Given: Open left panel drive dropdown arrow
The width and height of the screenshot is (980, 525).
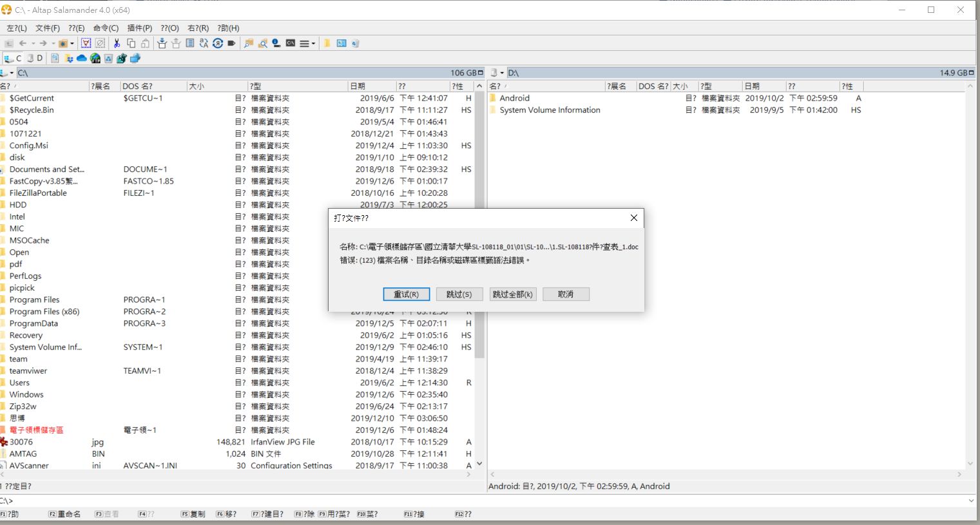Looking at the screenshot, I should point(12,73).
